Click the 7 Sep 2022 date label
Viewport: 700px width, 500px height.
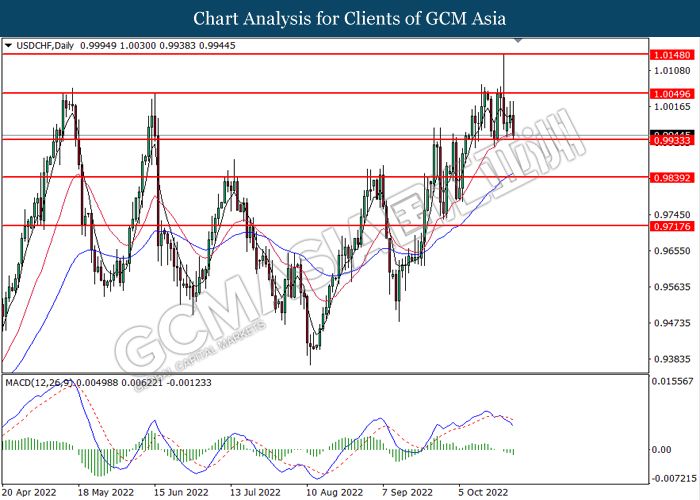coord(408,492)
